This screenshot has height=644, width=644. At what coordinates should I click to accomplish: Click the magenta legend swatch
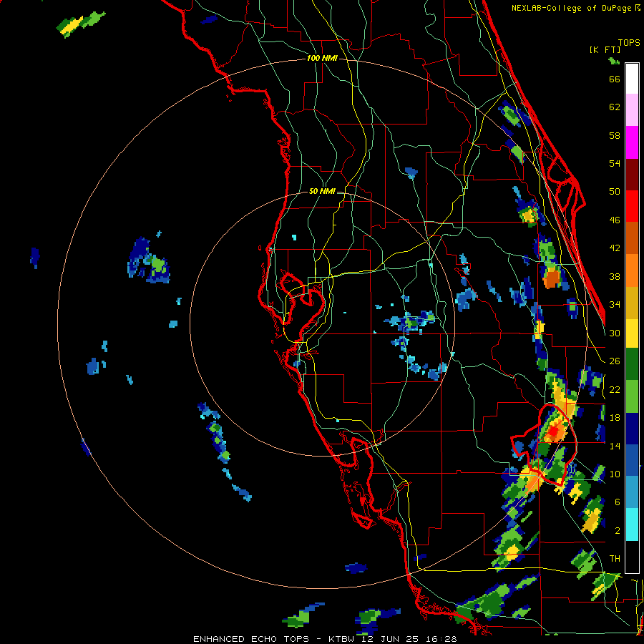(x=632, y=142)
